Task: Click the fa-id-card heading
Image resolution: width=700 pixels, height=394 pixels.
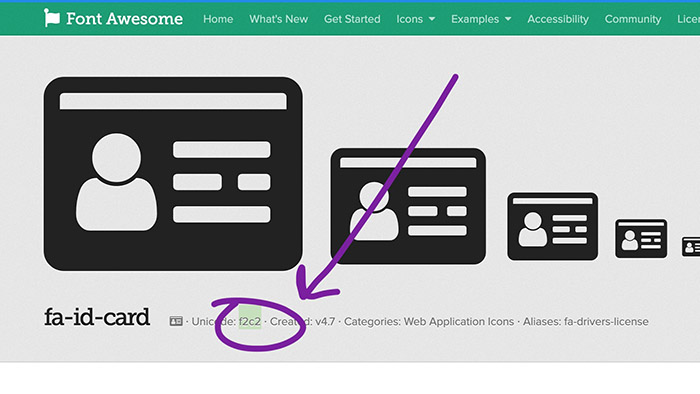Action: (97, 317)
